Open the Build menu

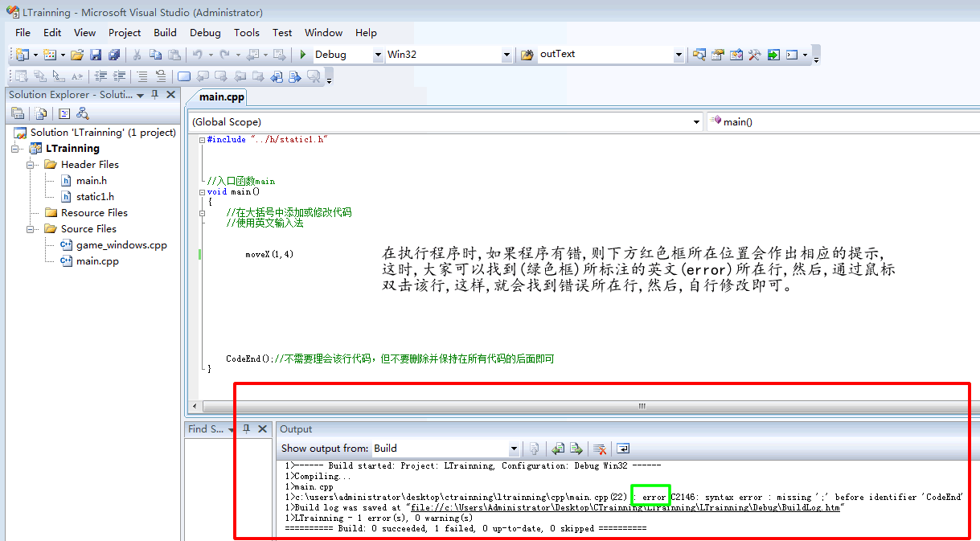[x=165, y=33]
